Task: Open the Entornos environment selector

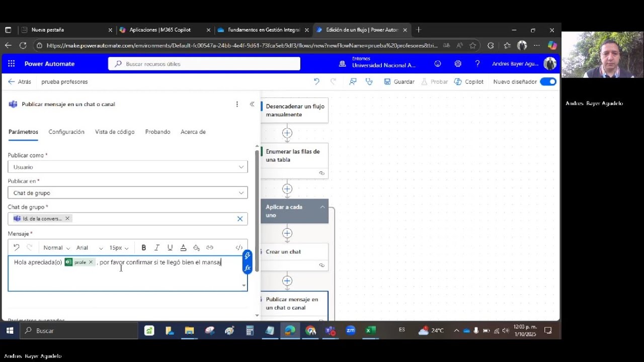Action: point(377,62)
